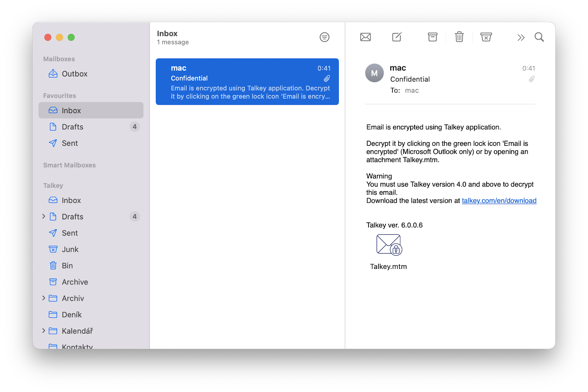Open Sent under Favourites
This screenshot has width=588, height=392.
91,143
